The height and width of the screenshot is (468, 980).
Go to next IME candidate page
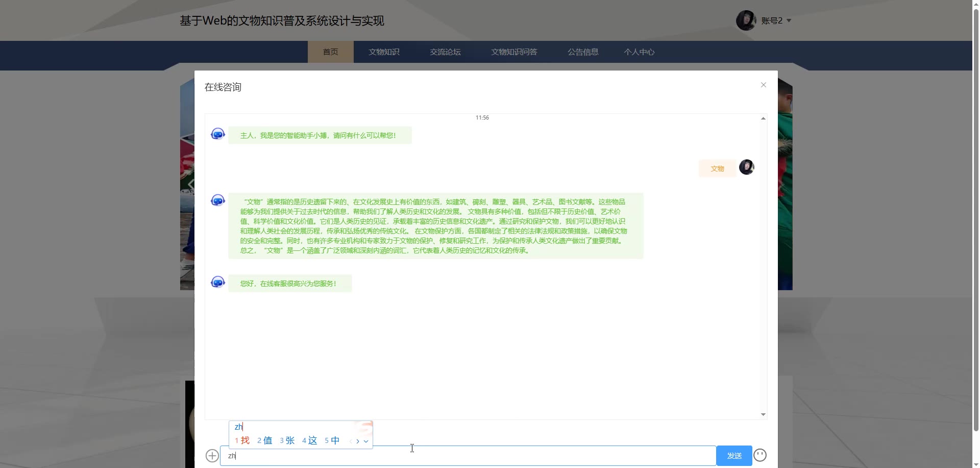tap(358, 441)
